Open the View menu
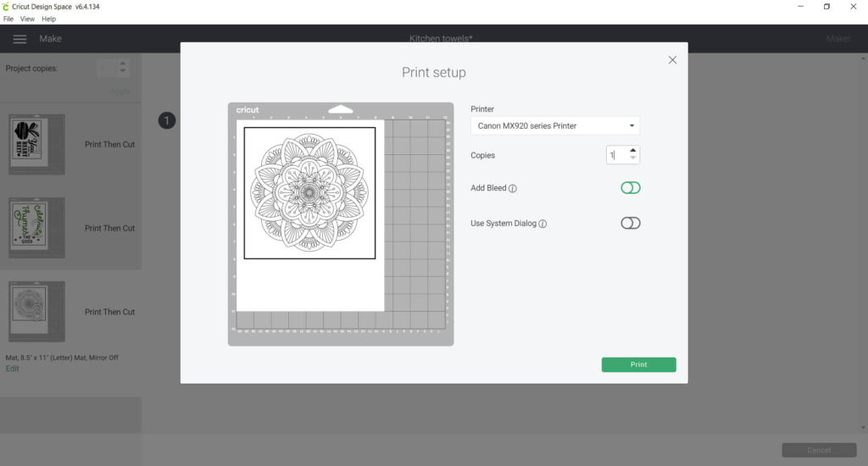Viewport: 868px width, 466px height. coord(27,19)
